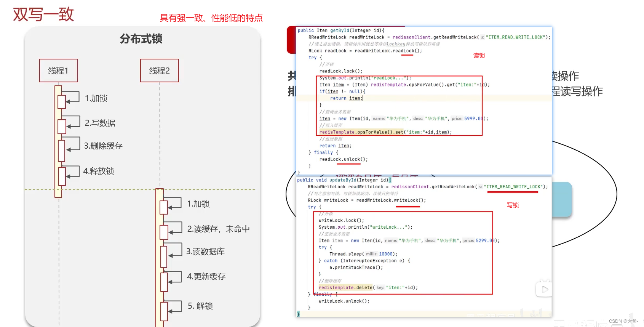Select the 线程2 box
This screenshot has width=644, height=327.
[x=160, y=71]
